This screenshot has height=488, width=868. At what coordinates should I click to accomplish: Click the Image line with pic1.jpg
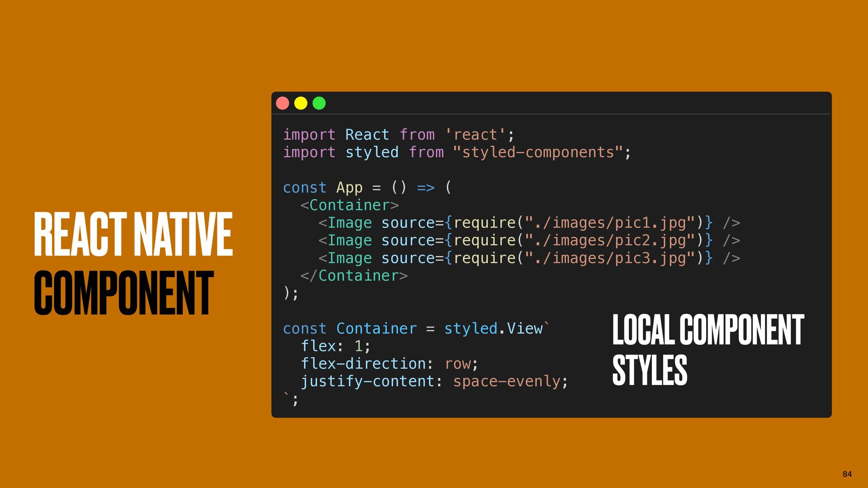pyautogui.click(x=529, y=223)
